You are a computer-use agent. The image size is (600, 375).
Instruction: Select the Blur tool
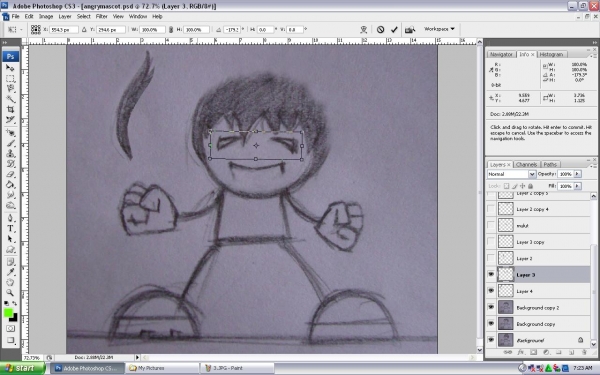coord(10,195)
